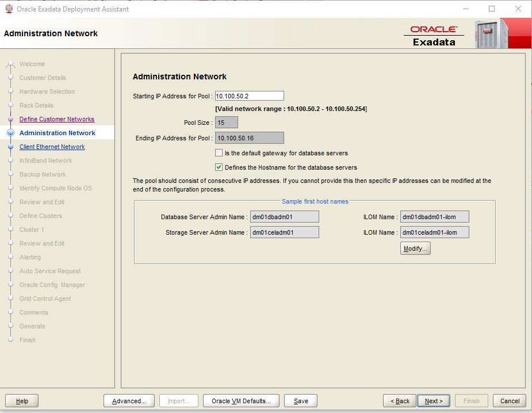
Task: Click the Auto Service Request step
Action: [x=50, y=271]
